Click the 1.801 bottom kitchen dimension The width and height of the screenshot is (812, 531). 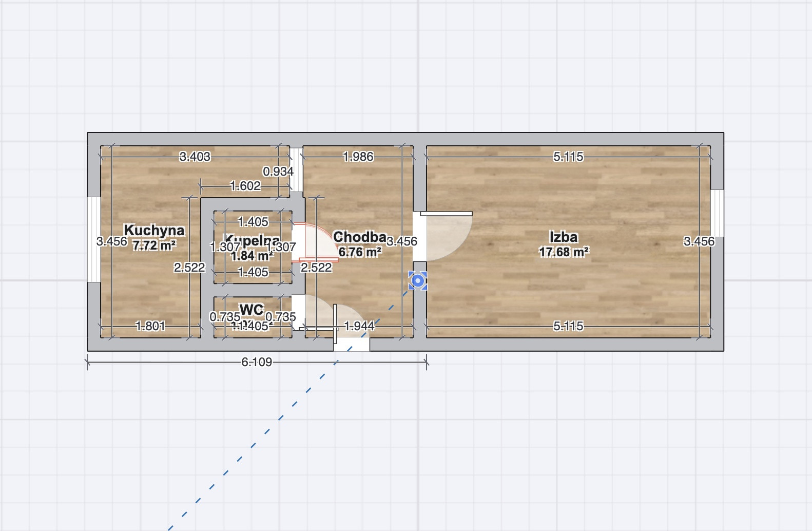pyautogui.click(x=150, y=326)
